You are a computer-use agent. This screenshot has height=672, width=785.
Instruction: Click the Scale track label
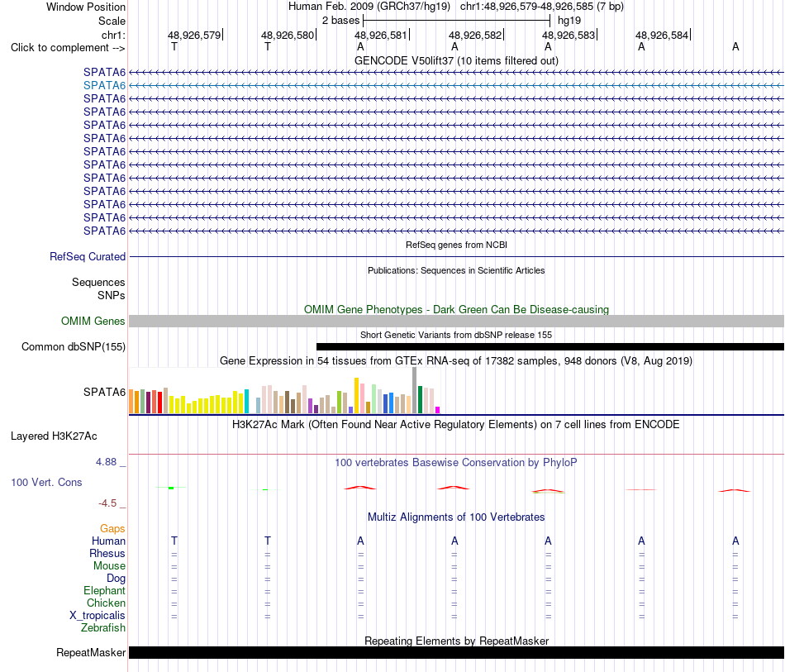click(112, 21)
